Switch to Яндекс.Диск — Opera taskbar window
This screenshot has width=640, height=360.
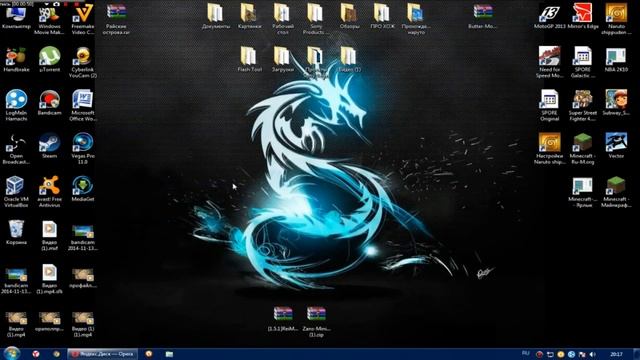[x=102, y=354]
